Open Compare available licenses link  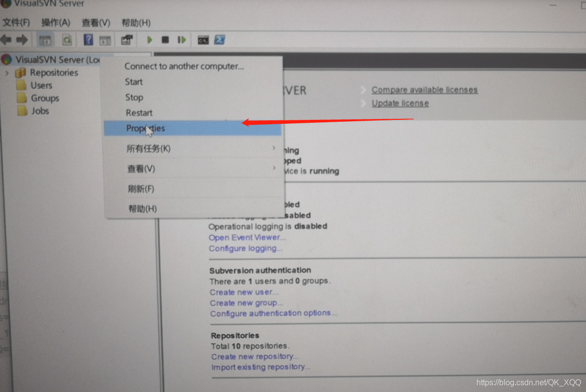tap(425, 90)
